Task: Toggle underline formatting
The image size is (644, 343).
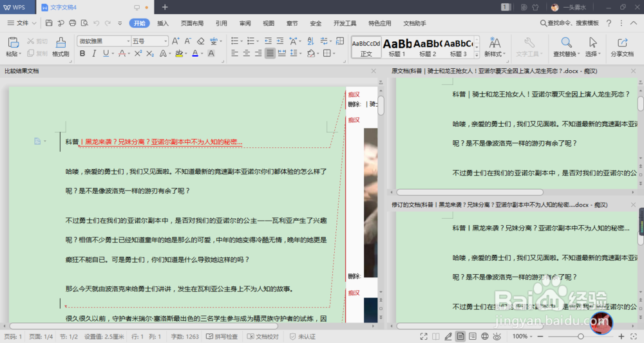Action: 106,53
